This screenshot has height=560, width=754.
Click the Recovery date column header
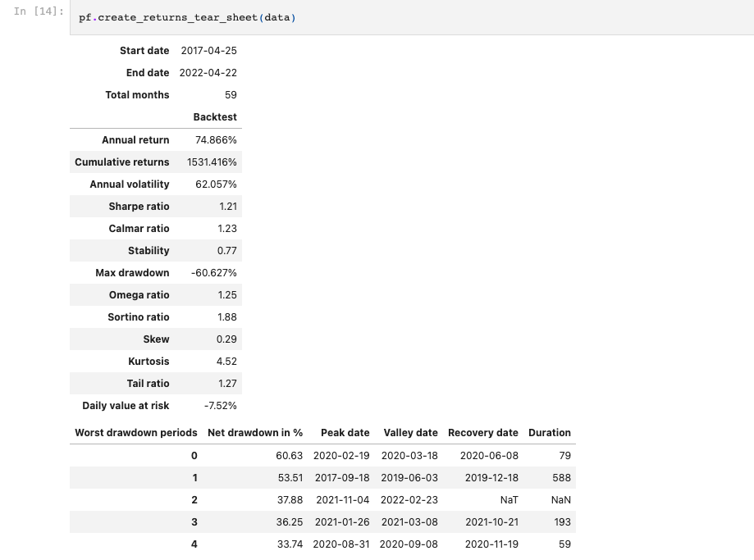click(x=483, y=432)
